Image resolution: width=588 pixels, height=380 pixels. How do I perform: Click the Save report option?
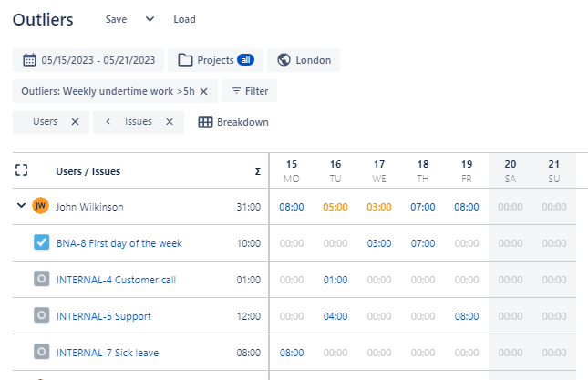(x=117, y=19)
